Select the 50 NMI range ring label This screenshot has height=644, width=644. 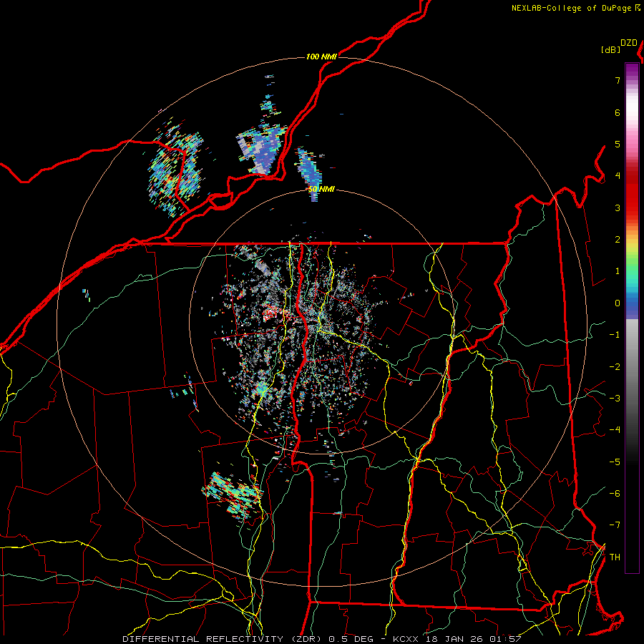coord(321,189)
